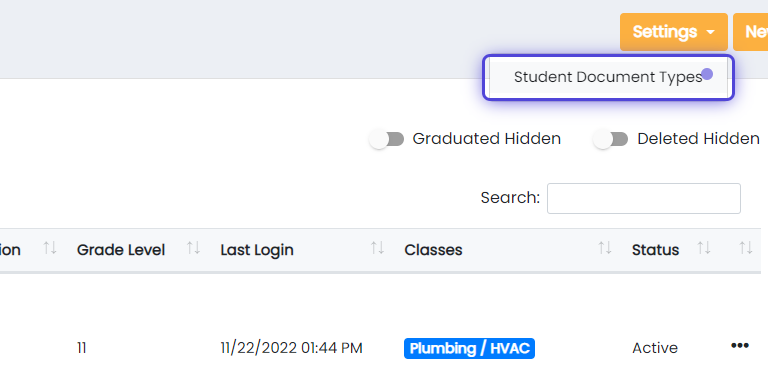Toggle the Graduated Hidden switch
The image size is (768, 384).
(x=387, y=140)
